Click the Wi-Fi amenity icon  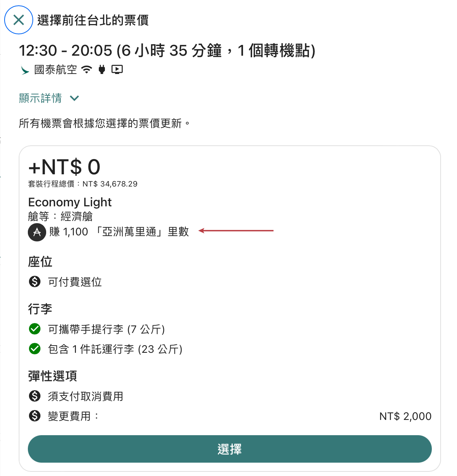pyautogui.click(x=87, y=69)
